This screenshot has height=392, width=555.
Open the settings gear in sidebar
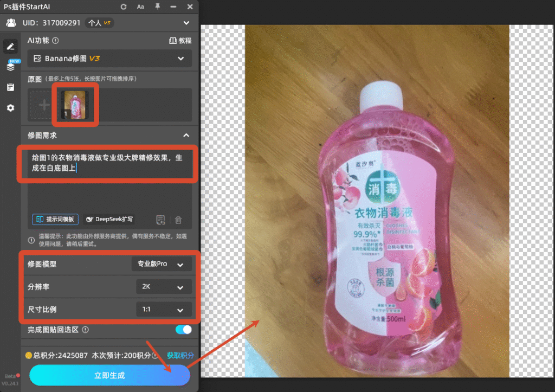click(11, 108)
